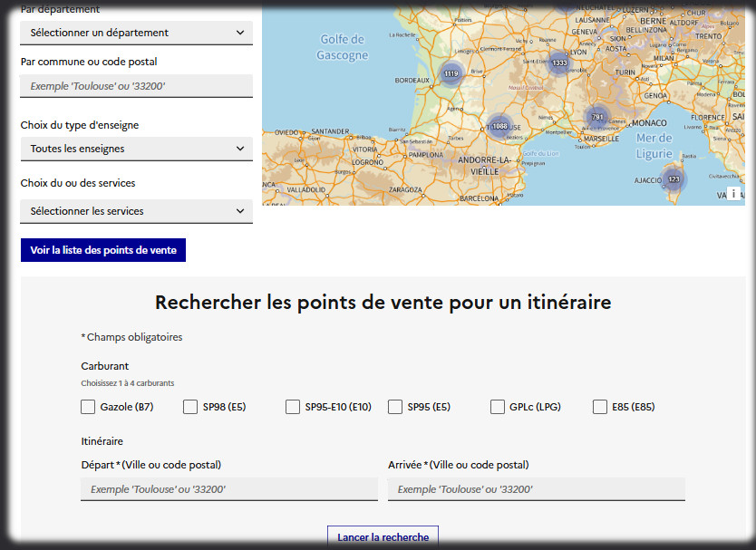Click the 123 cluster marker on Corsica

[673, 179]
